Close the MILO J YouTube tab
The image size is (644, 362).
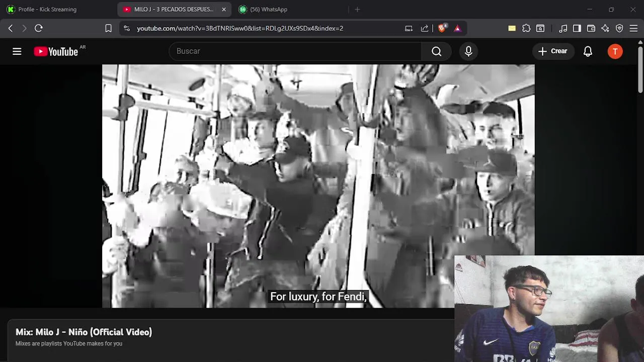(x=224, y=9)
